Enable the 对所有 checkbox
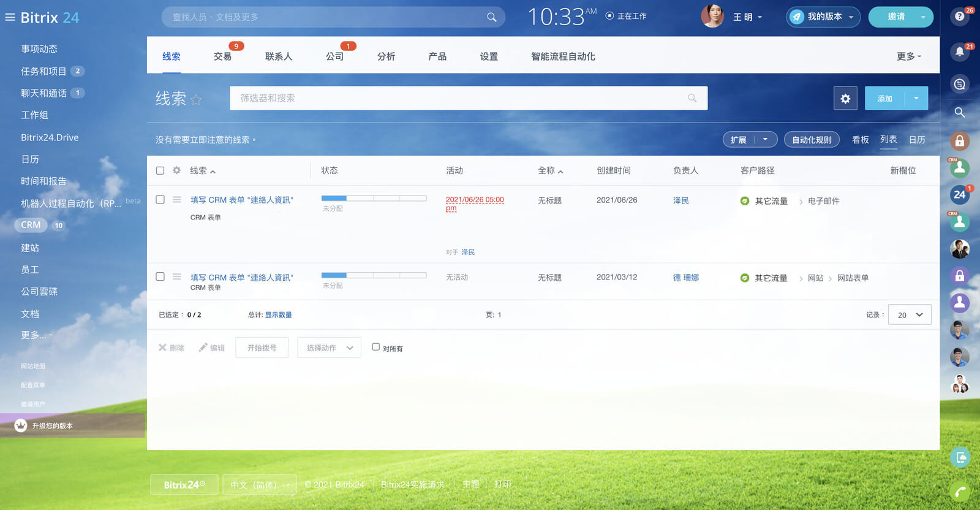Screen dimensions: 980x510 click(x=376, y=347)
